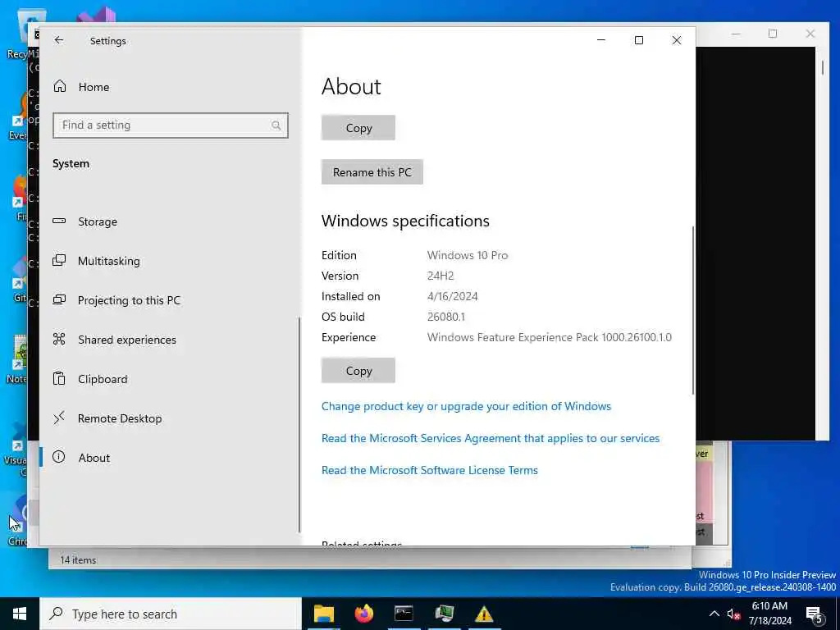The image size is (840, 630).
Task: Click the Find a setting search box
Action: point(171,126)
